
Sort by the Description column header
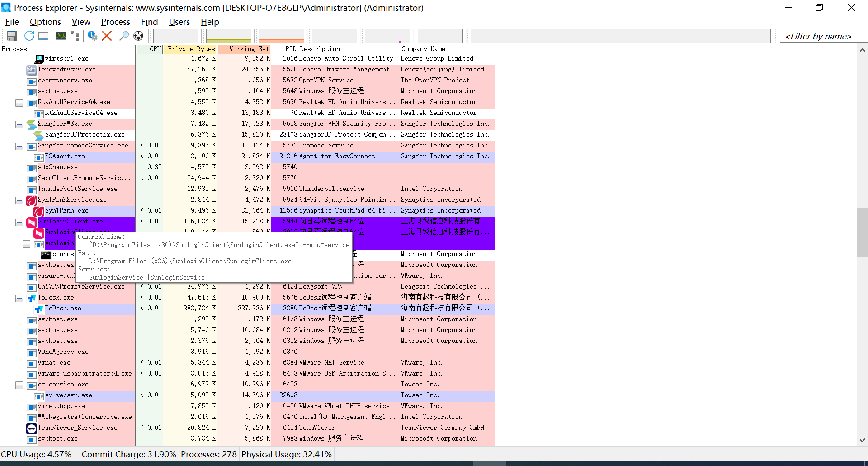pyautogui.click(x=349, y=49)
